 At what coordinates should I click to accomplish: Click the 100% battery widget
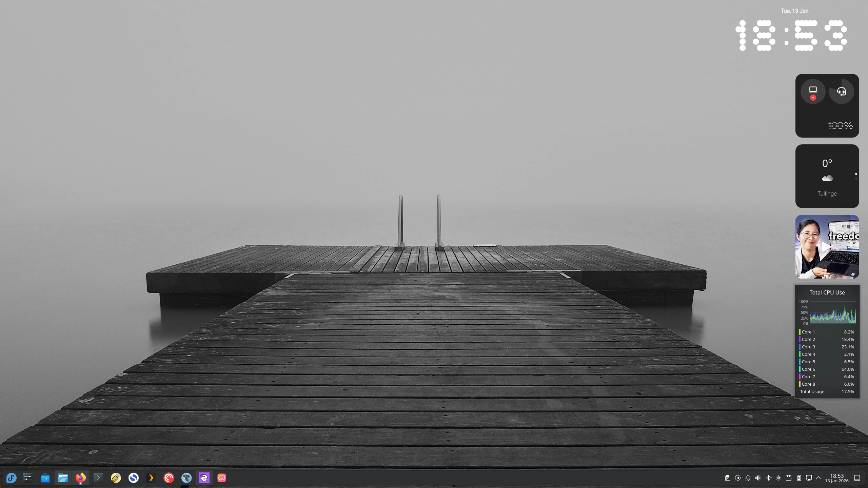(827, 106)
